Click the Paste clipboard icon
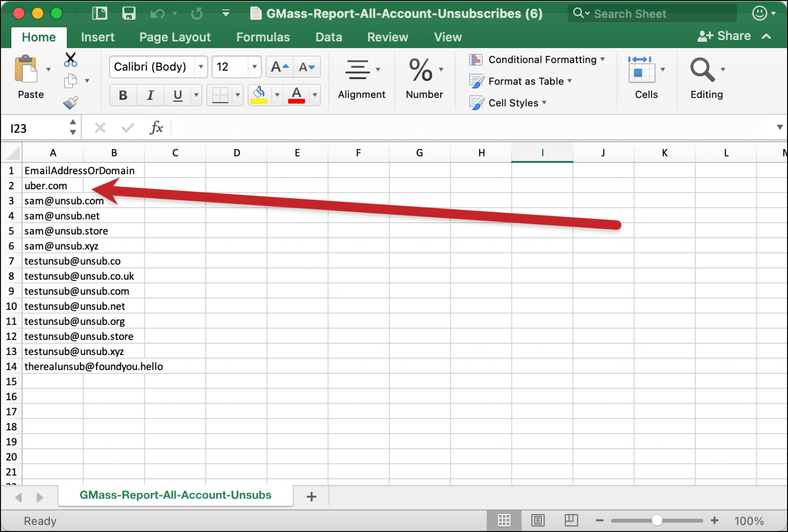The width and height of the screenshot is (788, 532). coord(26,69)
